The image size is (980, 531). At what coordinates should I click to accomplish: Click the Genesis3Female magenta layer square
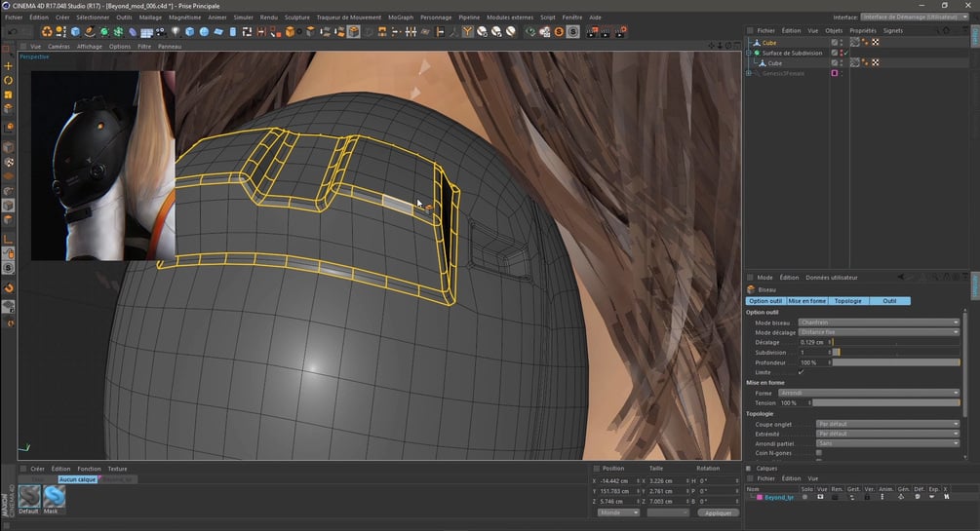tap(834, 73)
